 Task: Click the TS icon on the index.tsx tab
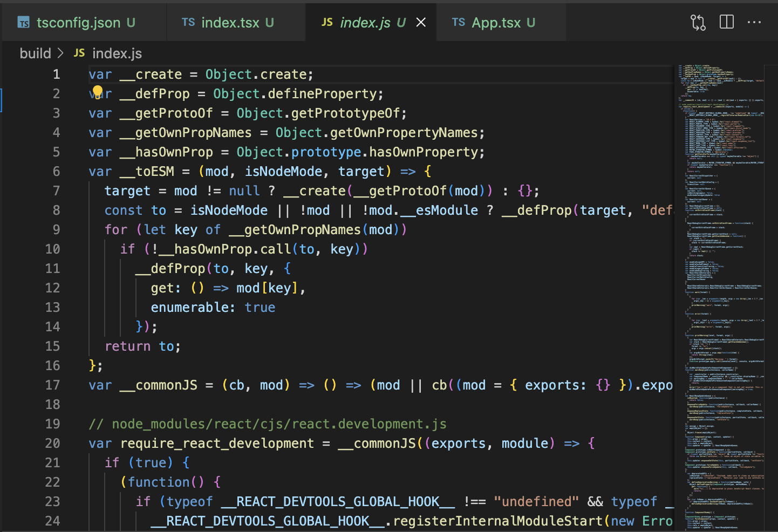point(190,22)
